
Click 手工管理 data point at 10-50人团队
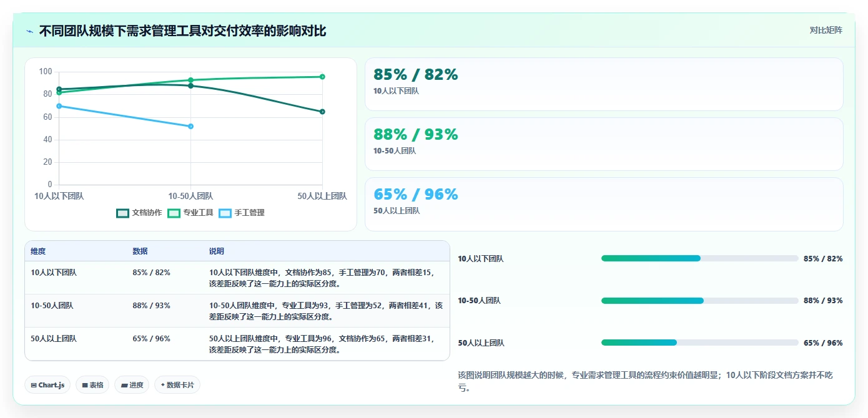pos(190,126)
